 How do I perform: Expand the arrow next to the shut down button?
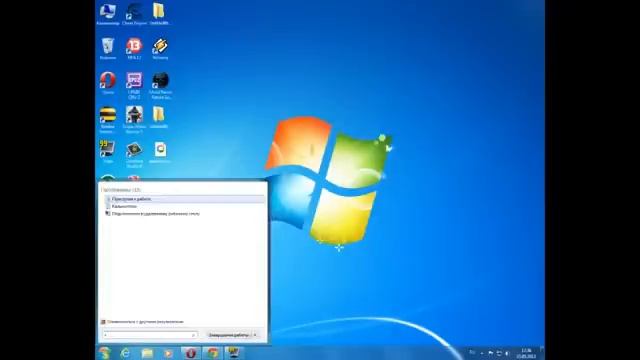coord(256,335)
